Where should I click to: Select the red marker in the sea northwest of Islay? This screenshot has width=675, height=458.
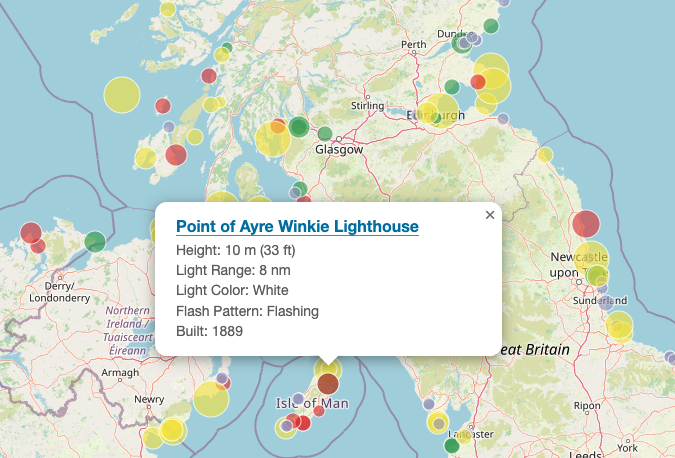pyautogui.click(x=163, y=106)
